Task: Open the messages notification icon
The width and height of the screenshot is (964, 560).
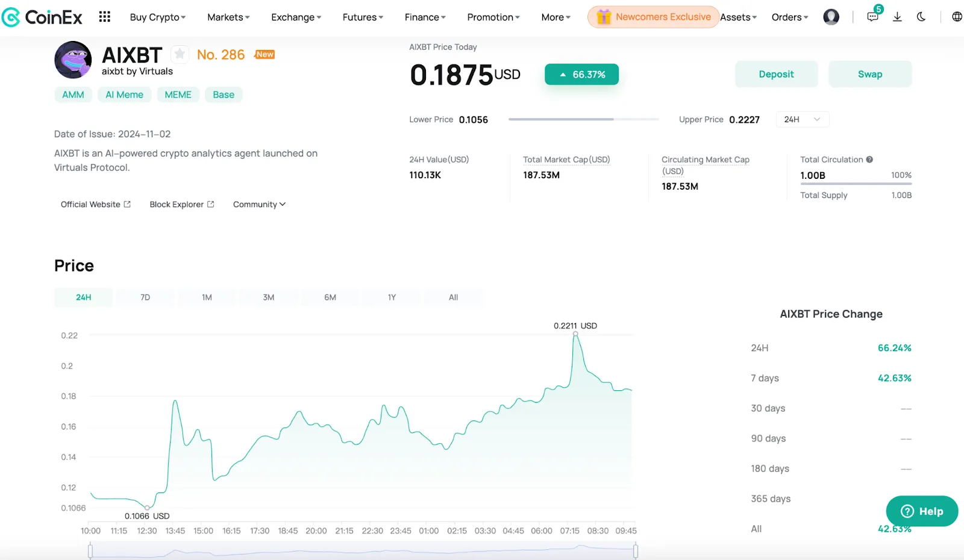Action: 872,17
